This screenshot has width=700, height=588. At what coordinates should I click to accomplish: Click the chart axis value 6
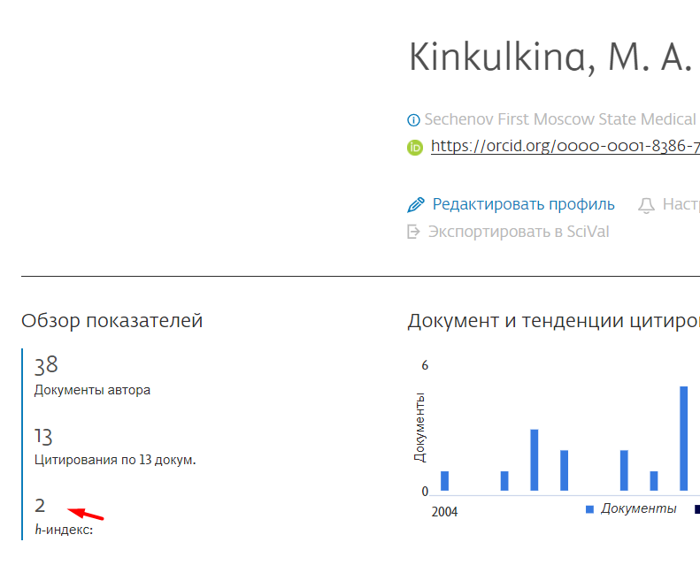425,365
